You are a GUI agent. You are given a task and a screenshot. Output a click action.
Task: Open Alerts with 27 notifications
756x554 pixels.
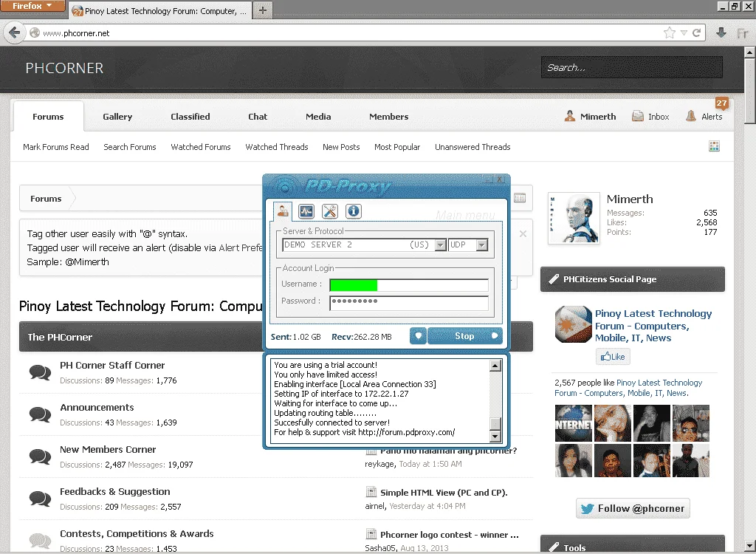coord(704,116)
